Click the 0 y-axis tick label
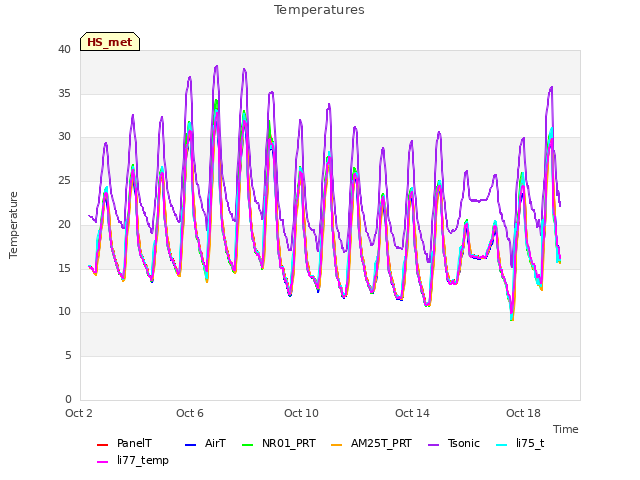640x480 pixels. (x=68, y=399)
